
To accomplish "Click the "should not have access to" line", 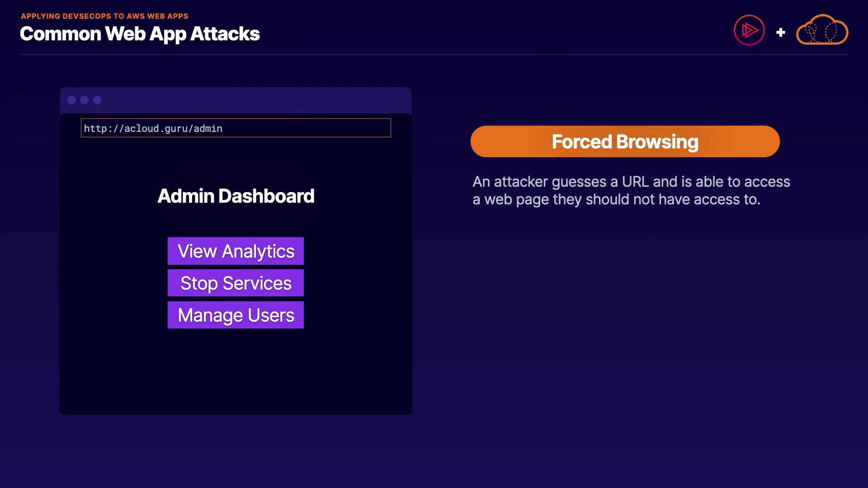I will pos(616,200).
